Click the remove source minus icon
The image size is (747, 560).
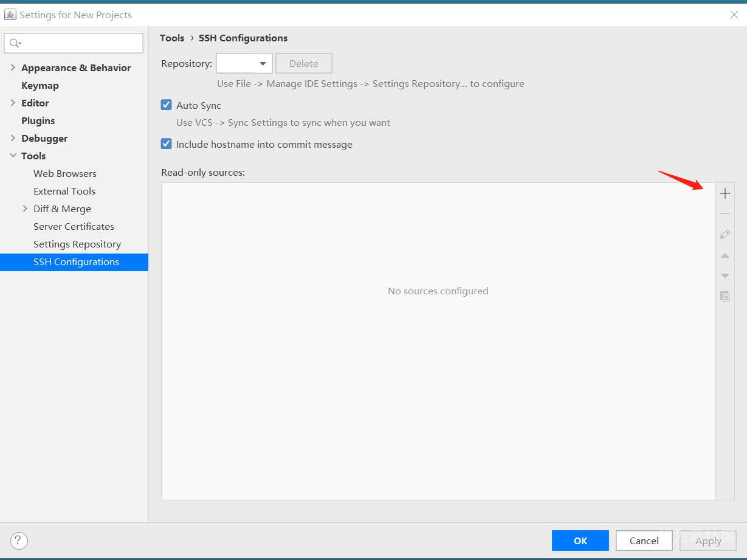(x=725, y=214)
